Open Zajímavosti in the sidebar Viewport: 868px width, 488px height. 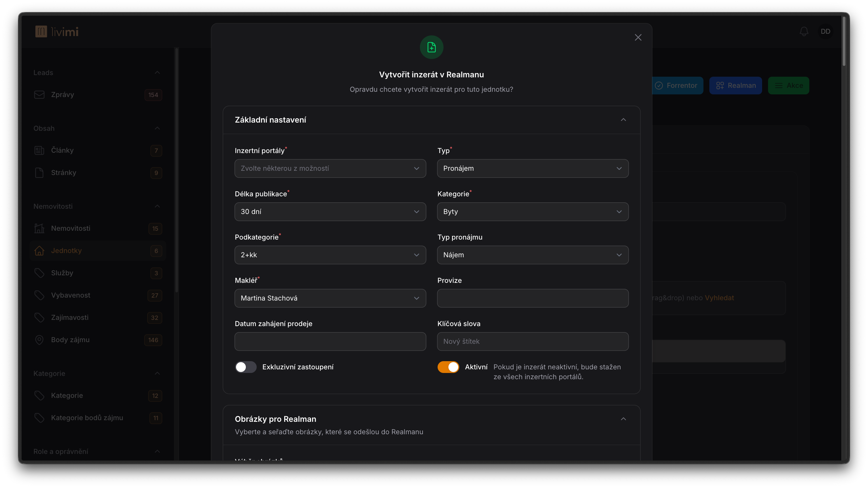click(x=98, y=317)
